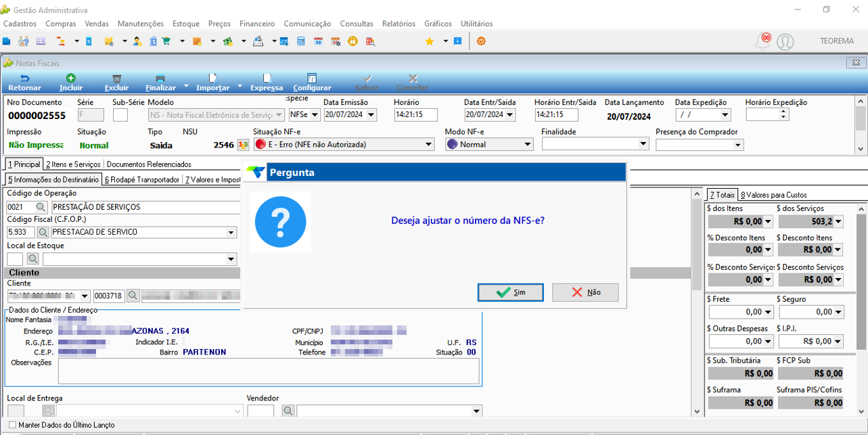Expand the Finalidade dropdown
This screenshot has width=868, height=435.
643,144
